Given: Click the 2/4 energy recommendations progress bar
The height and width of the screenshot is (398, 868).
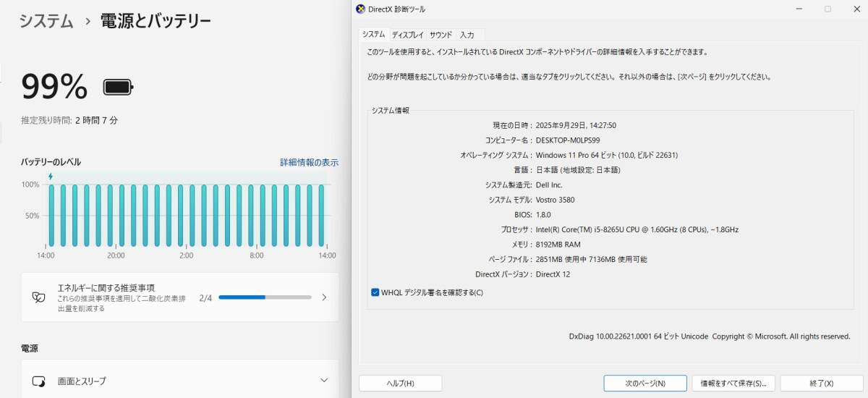Looking at the screenshot, I should pos(265,297).
